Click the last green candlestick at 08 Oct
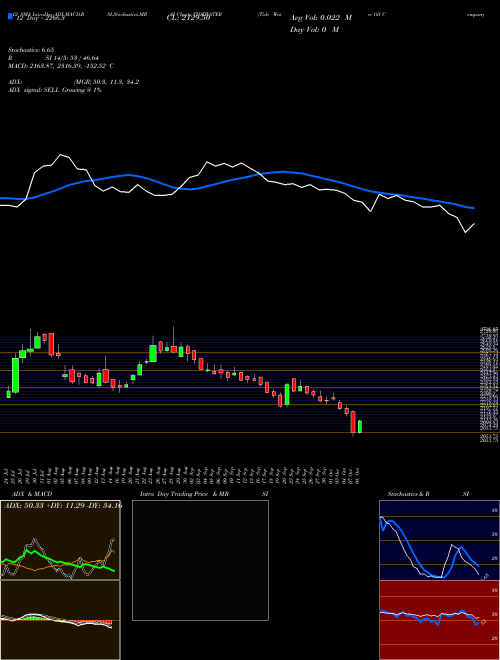The image size is (500, 660). pos(359,427)
